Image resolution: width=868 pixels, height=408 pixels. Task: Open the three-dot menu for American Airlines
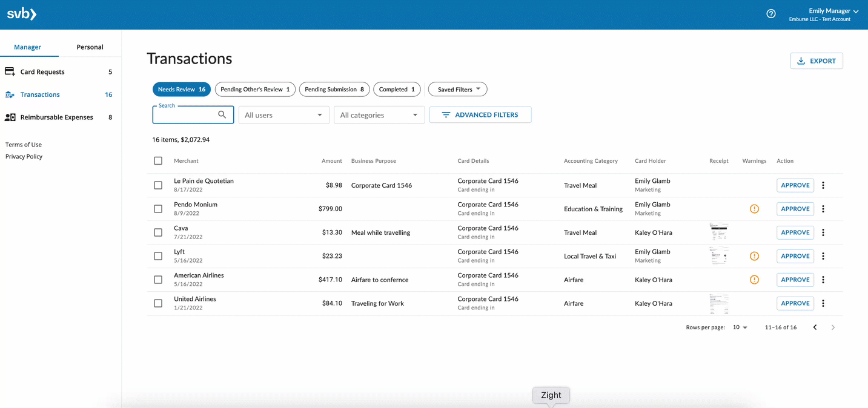click(x=823, y=280)
